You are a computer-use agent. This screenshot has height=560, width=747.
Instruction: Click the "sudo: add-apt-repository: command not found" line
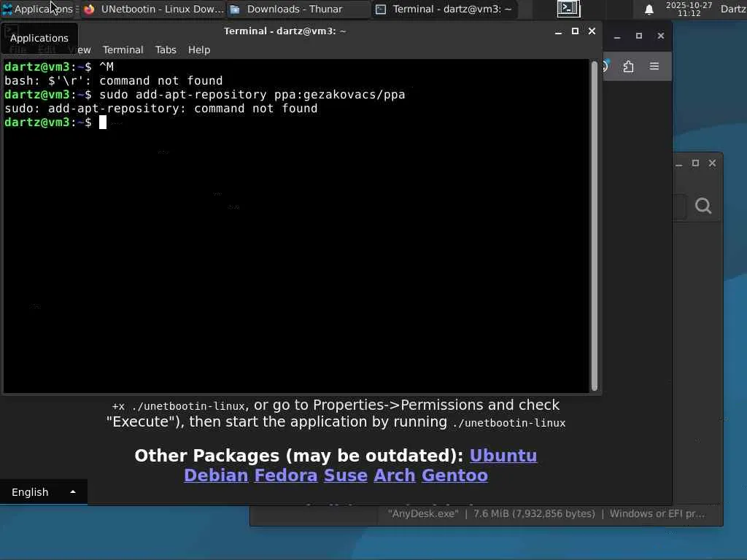(x=161, y=109)
